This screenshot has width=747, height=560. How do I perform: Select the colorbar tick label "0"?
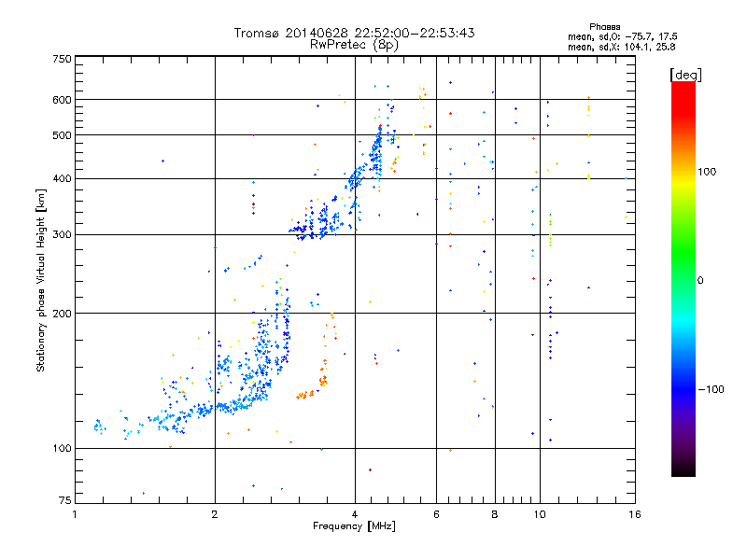[700, 281]
